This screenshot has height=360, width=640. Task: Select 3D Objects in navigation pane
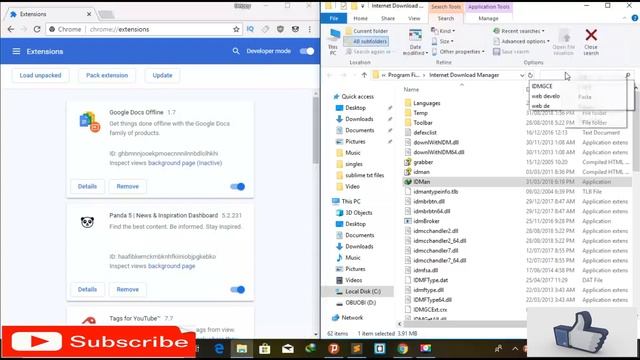coord(358,213)
